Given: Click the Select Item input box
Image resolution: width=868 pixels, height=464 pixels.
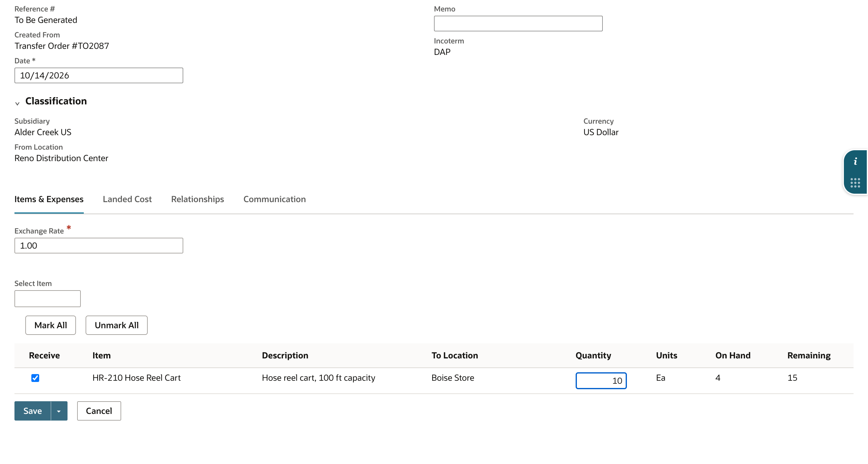Looking at the screenshot, I should click(x=48, y=299).
